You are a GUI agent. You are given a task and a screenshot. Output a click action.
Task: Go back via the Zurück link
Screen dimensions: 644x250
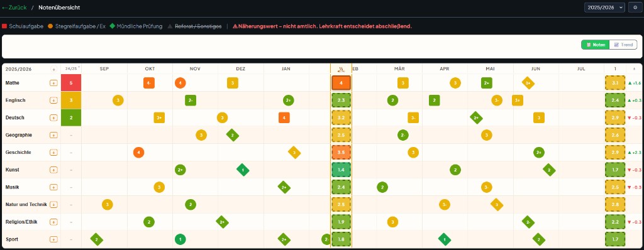[x=14, y=8]
